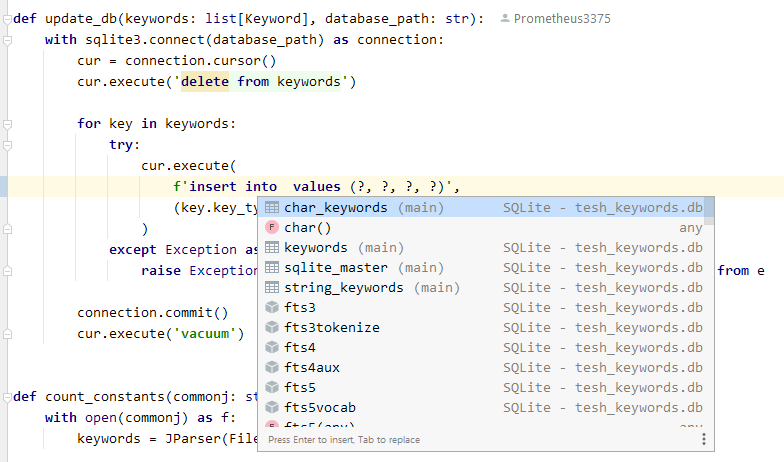Screen dimensions: 784x462
Task: Place cursor after 'insert into' in SQL string
Action: [279, 187]
